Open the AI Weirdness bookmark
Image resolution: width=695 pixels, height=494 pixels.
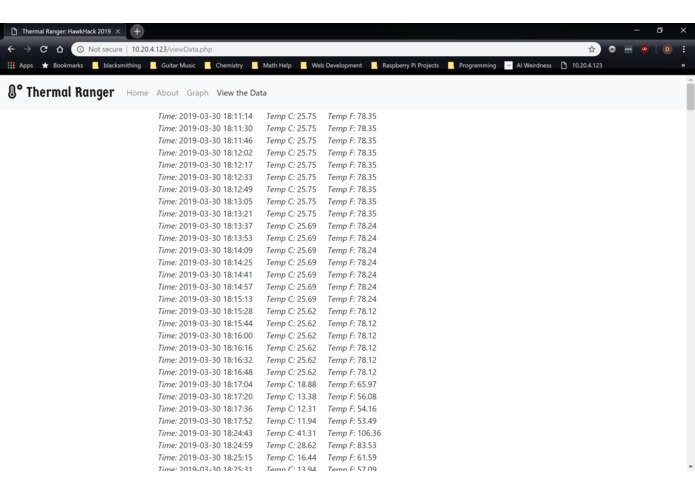point(528,65)
